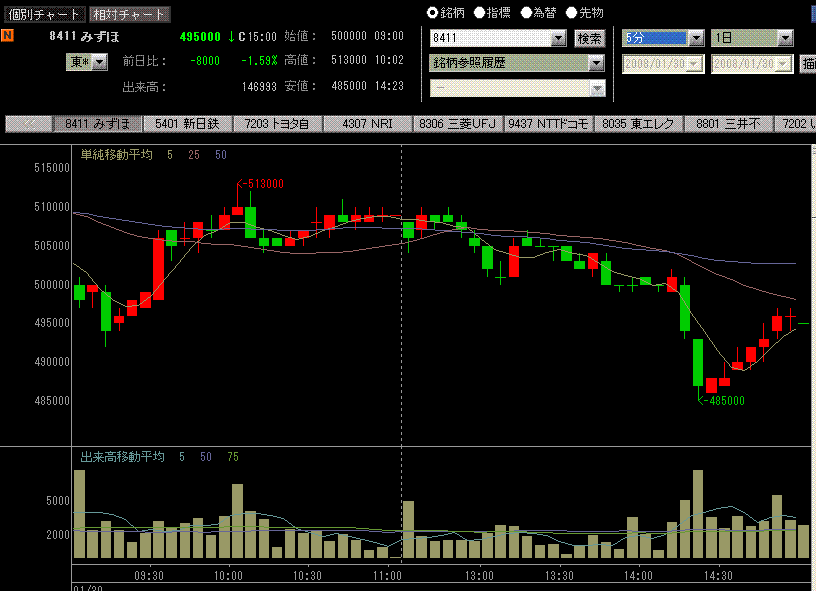Click the 513000 high price marker

pyautogui.click(x=260, y=184)
